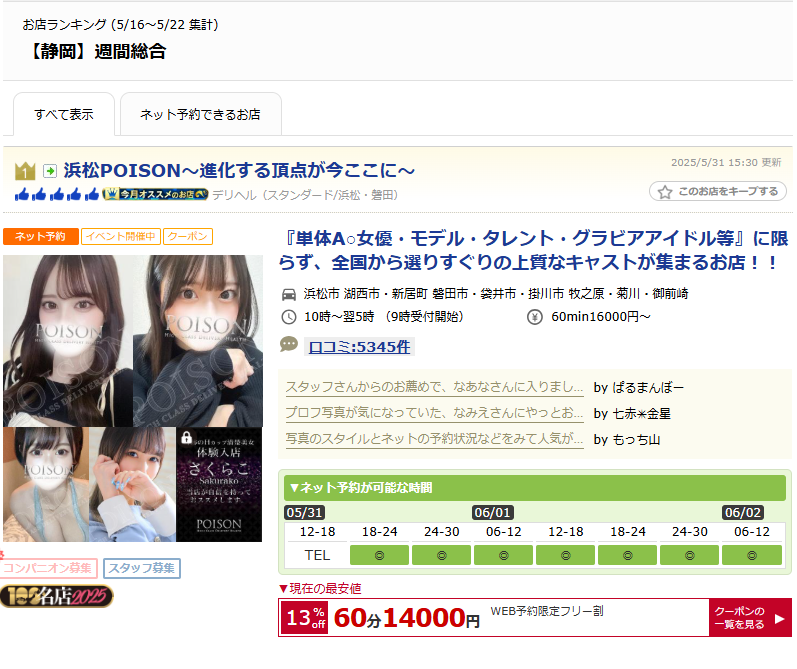The width and height of the screenshot is (797, 669).
Task: Click the ▼ネット予約が可能な時間 header
Action: point(535,488)
